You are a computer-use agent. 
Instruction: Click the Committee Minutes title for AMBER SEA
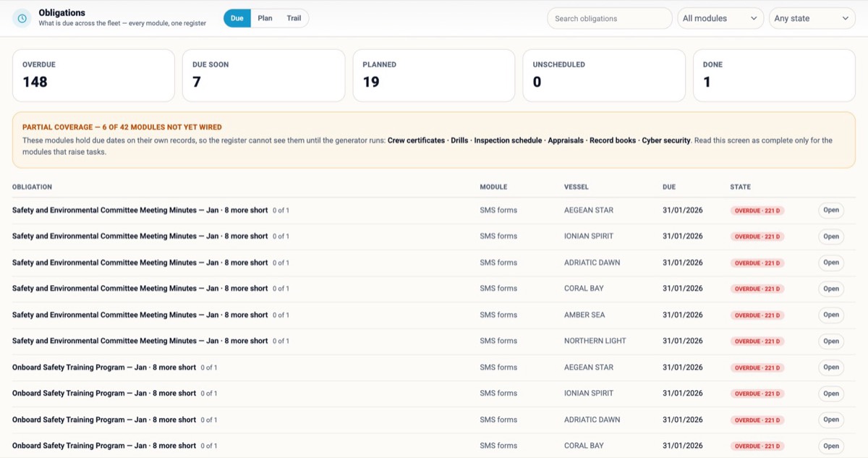[x=140, y=315]
